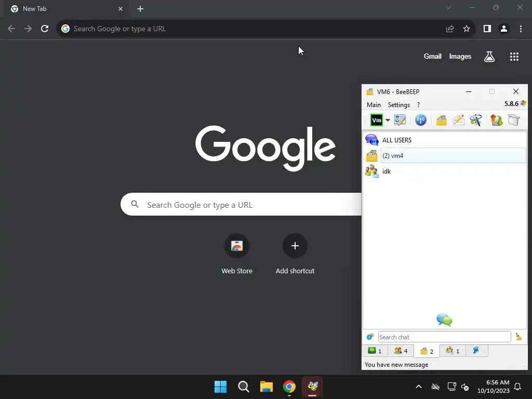Click the idk group people icon

tap(372, 171)
